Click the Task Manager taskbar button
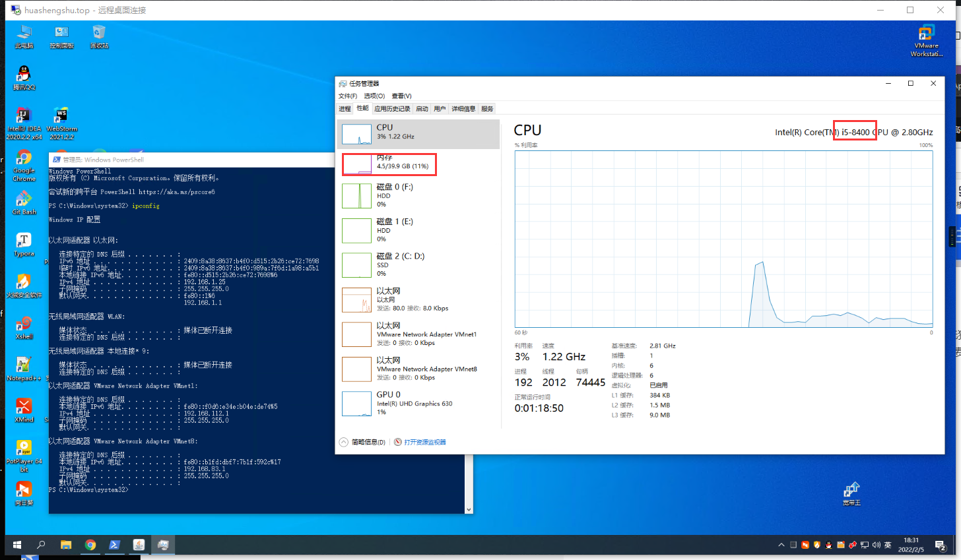This screenshot has height=560, width=961. [163, 545]
